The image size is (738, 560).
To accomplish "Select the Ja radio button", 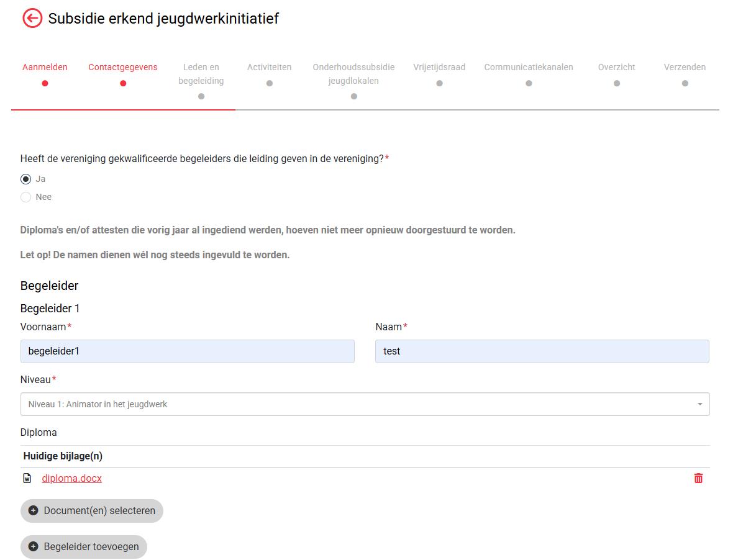I will click(x=26, y=179).
